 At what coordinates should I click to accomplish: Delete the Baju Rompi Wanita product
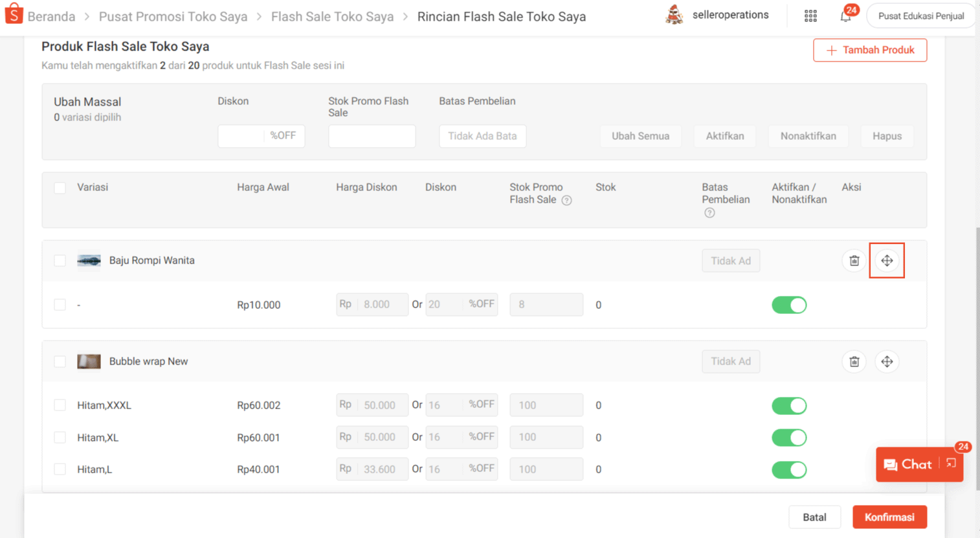[x=854, y=261]
